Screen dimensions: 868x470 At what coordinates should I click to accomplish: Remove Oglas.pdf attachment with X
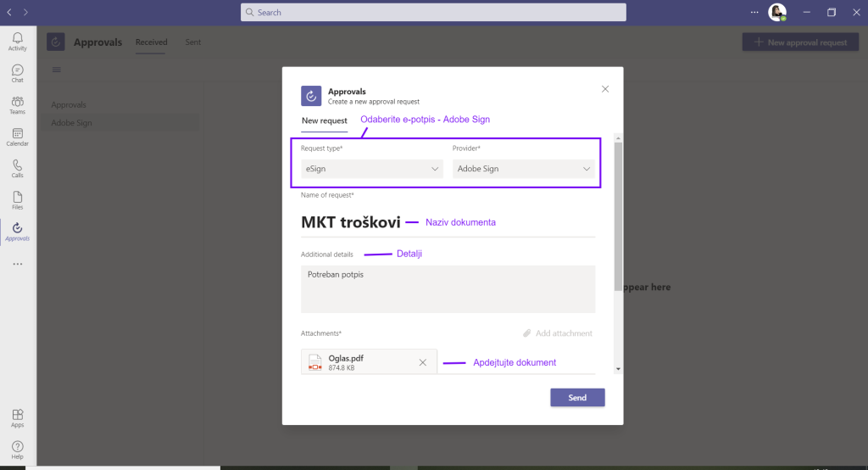point(423,362)
